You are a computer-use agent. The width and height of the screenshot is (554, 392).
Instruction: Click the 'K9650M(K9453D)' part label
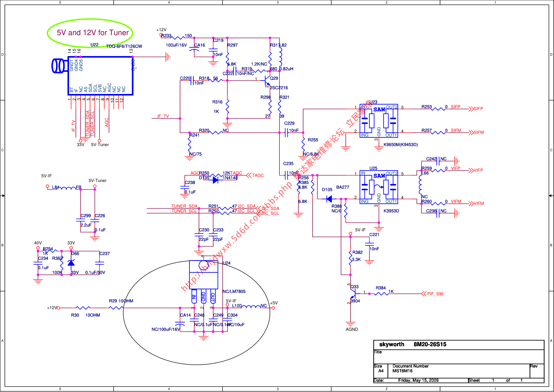point(401,144)
